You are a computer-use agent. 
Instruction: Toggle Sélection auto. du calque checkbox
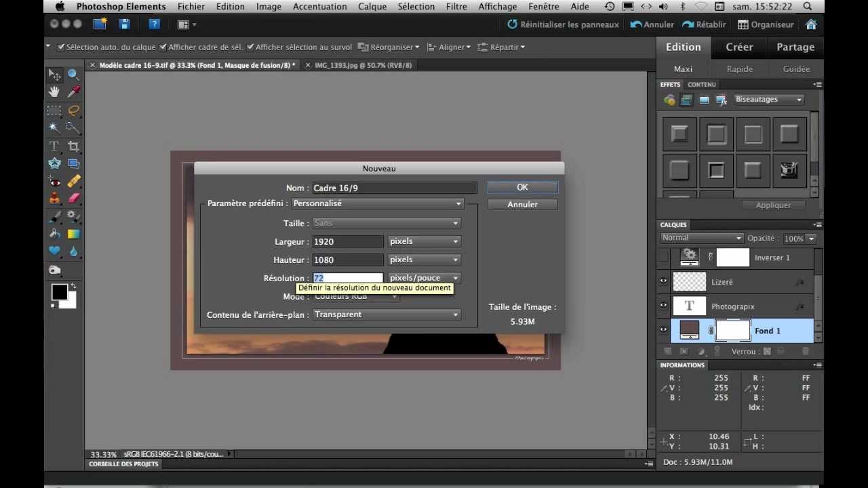pyautogui.click(x=61, y=47)
